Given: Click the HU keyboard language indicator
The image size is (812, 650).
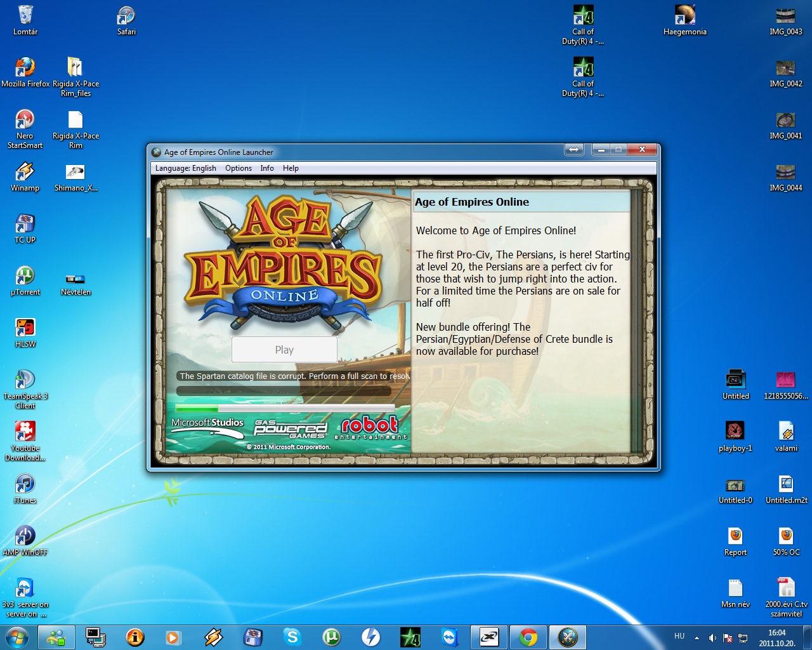Looking at the screenshot, I should click(679, 636).
